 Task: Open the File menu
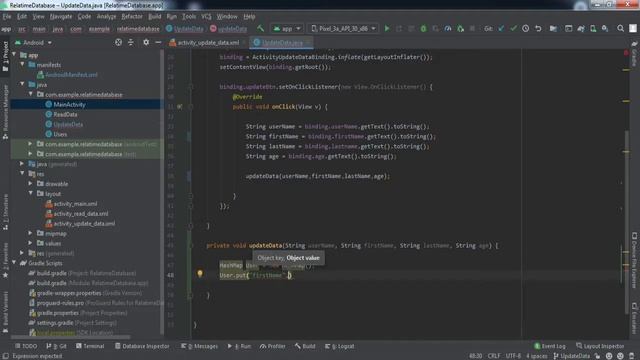[7, 17]
